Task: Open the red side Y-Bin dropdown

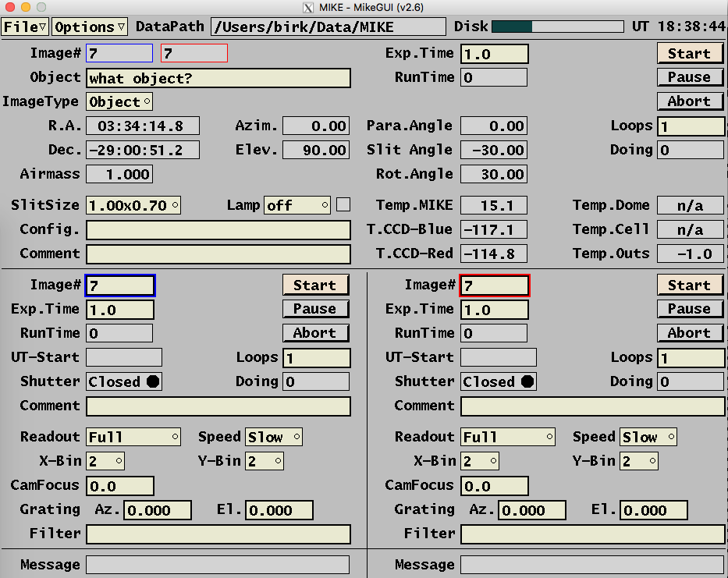Action: [639, 461]
